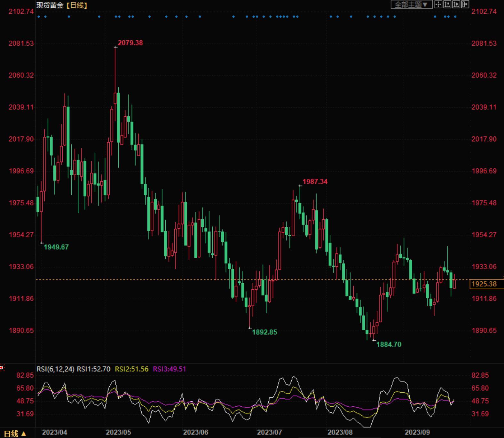Click the 2079.38 high price marker

coord(130,43)
